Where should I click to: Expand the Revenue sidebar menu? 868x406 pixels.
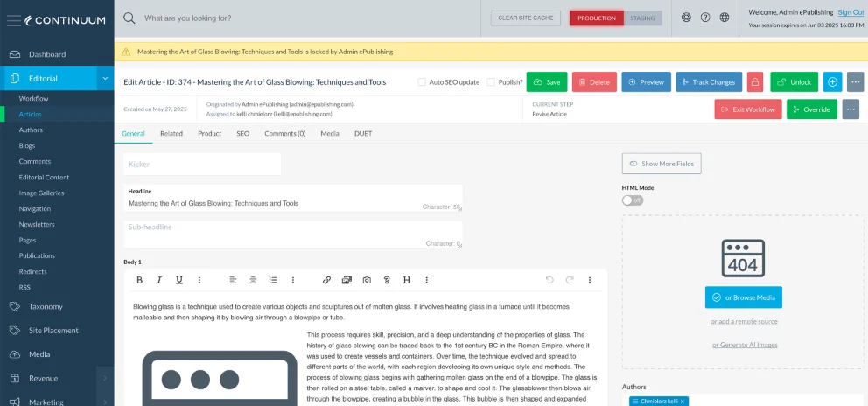[x=105, y=378]
